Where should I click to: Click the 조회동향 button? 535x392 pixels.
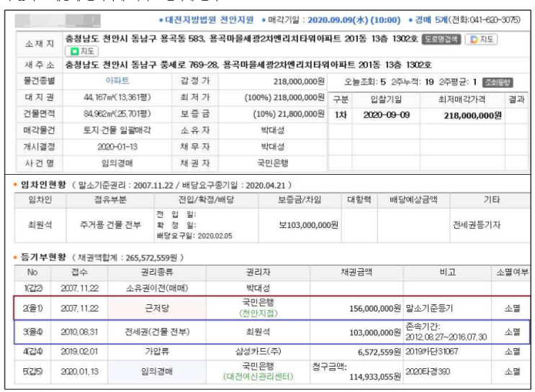point(498,82)
